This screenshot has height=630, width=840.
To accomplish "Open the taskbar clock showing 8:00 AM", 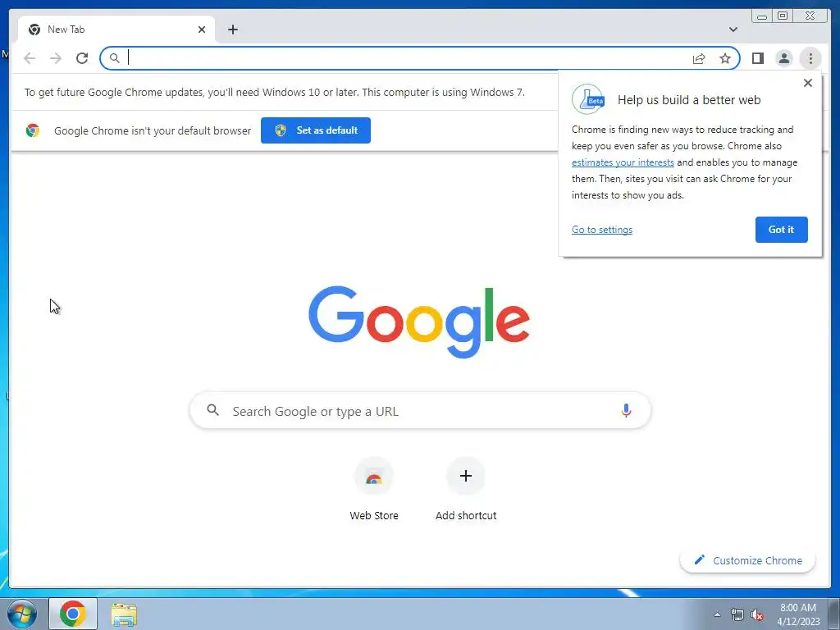I will point(798,614).
